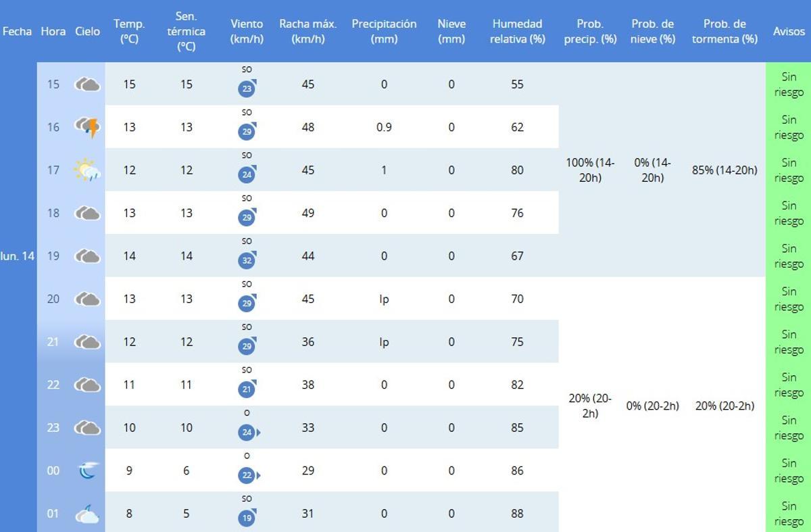
Task: Click the Temp. (°C) column header
Action: click(129, 31)
